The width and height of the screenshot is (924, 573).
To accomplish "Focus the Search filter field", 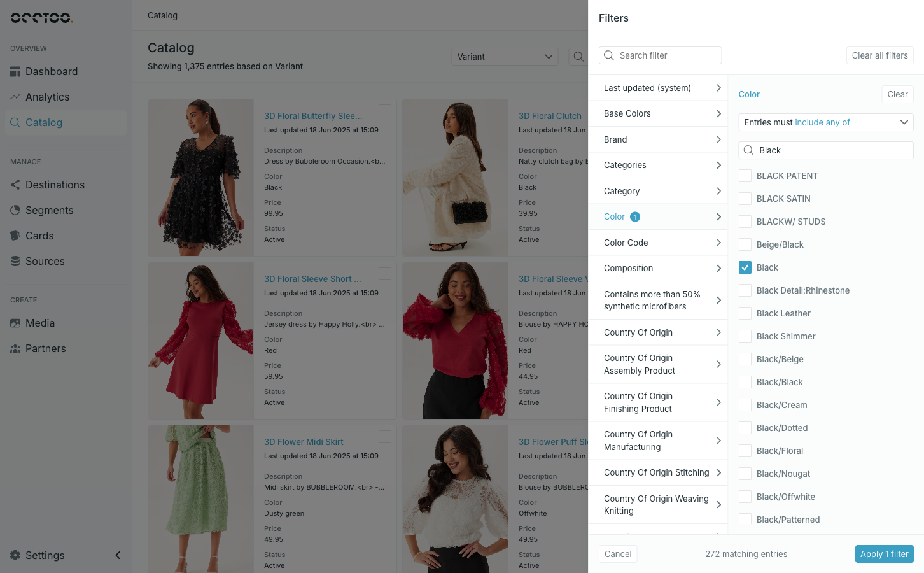I will point(660,55).
